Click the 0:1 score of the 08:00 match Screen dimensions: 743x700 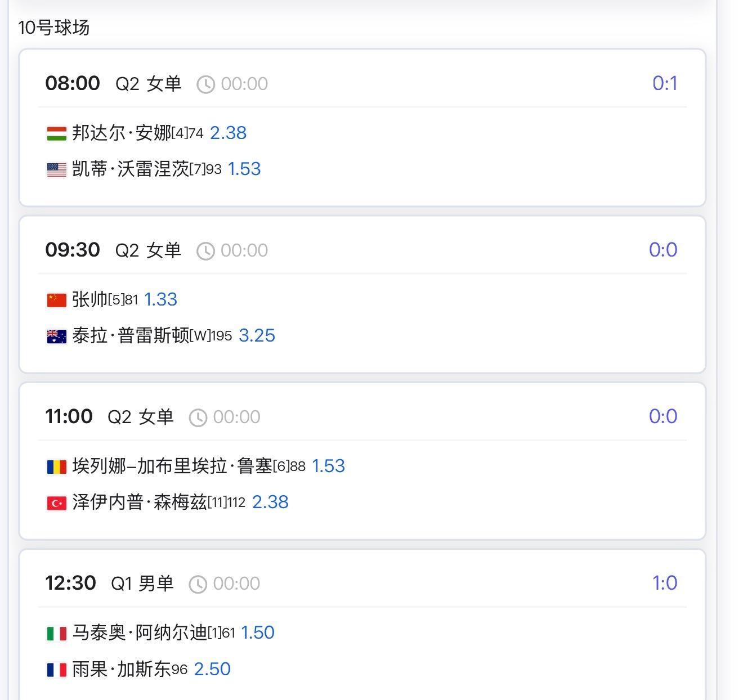(665, 83)
